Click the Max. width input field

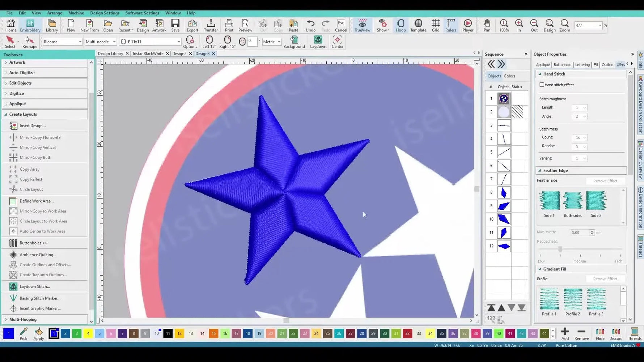[580, 233]
